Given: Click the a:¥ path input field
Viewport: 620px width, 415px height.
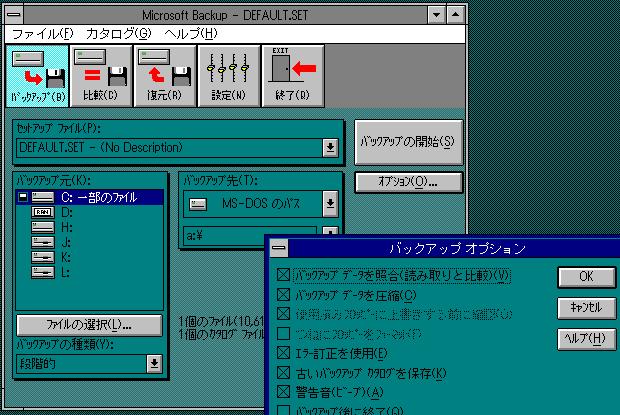Looking at the screenshot, I should click(x=250, y=236).
